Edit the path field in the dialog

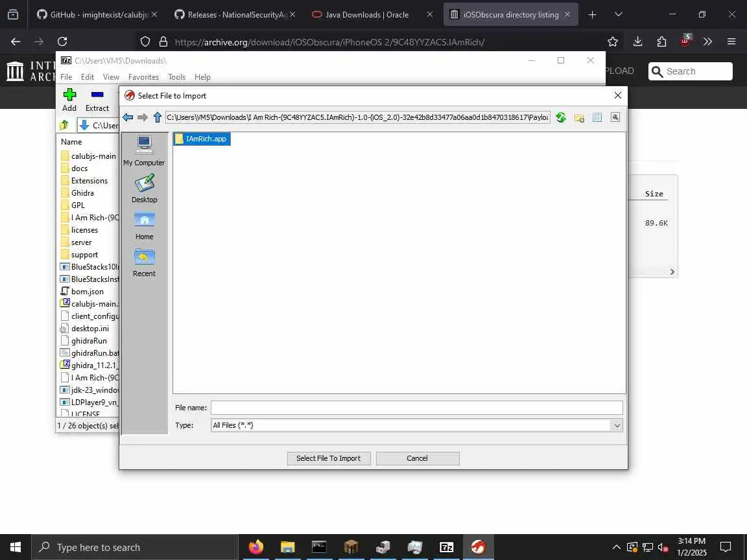click(x=358, y=117)
